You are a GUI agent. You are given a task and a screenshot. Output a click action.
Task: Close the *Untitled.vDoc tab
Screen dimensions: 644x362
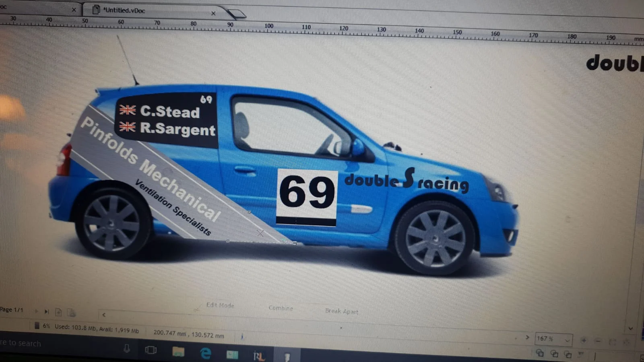point(213,13)
